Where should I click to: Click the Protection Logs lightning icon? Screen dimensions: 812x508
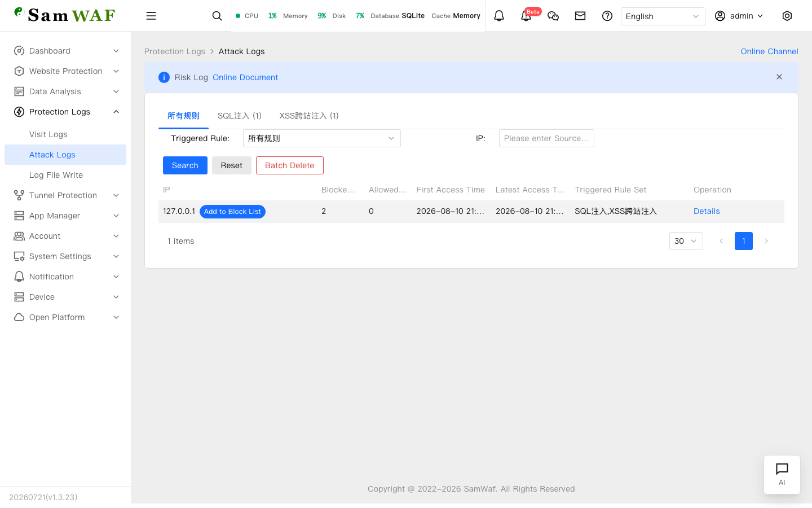tap(19, 112)
